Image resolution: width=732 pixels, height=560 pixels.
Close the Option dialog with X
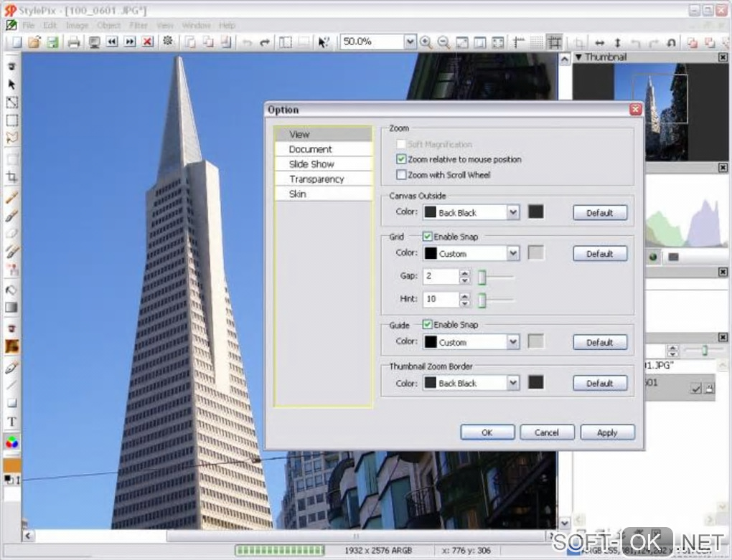point(635,109)
